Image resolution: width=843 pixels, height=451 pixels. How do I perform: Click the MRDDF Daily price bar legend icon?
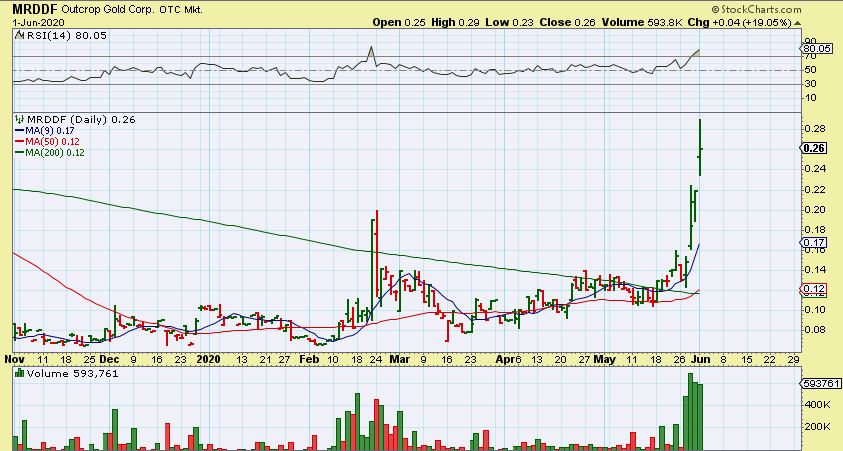[20, 119]
